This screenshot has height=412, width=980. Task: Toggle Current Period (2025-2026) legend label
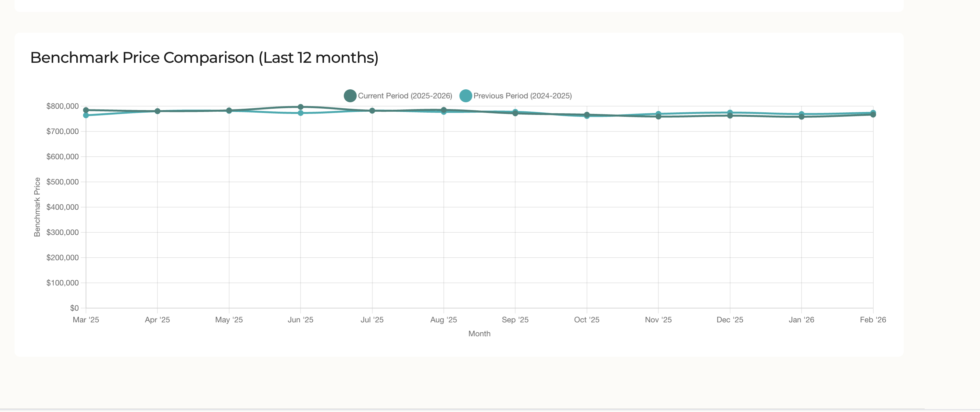tap(405, 96)
